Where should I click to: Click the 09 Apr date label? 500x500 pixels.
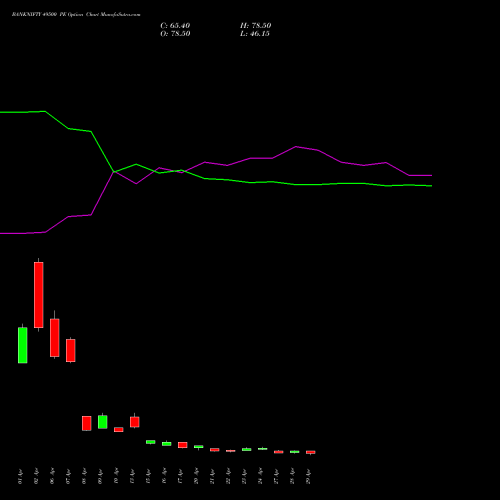[100, 476]
